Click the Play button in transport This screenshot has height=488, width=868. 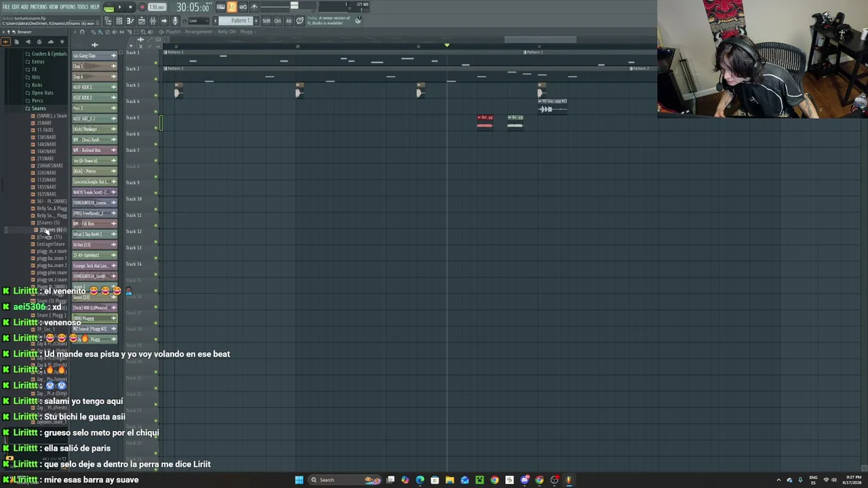click(120, 7)
